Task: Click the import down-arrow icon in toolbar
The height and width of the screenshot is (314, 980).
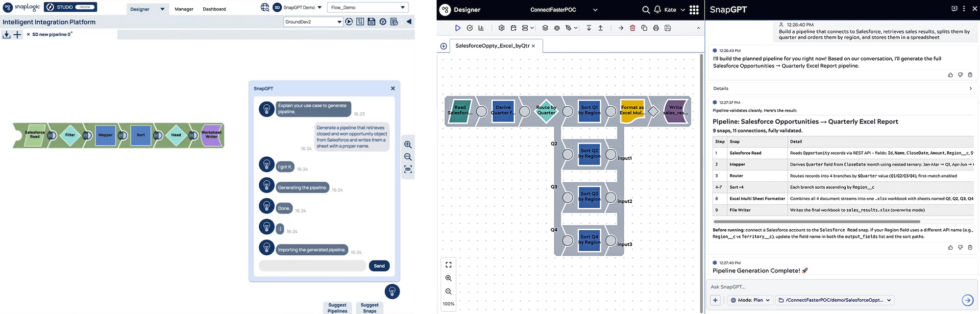Action: [x=589, y=28]
